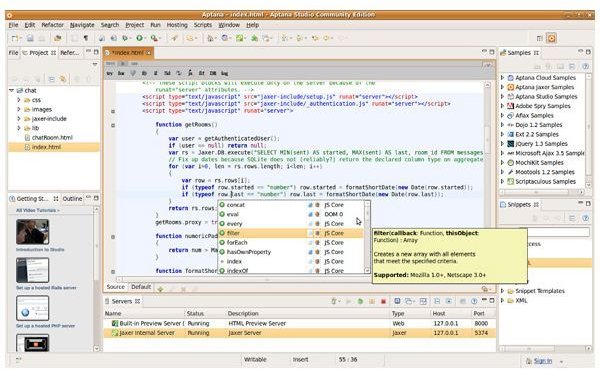Click the Built-in Preview Server row icon

tap(114, 323)
